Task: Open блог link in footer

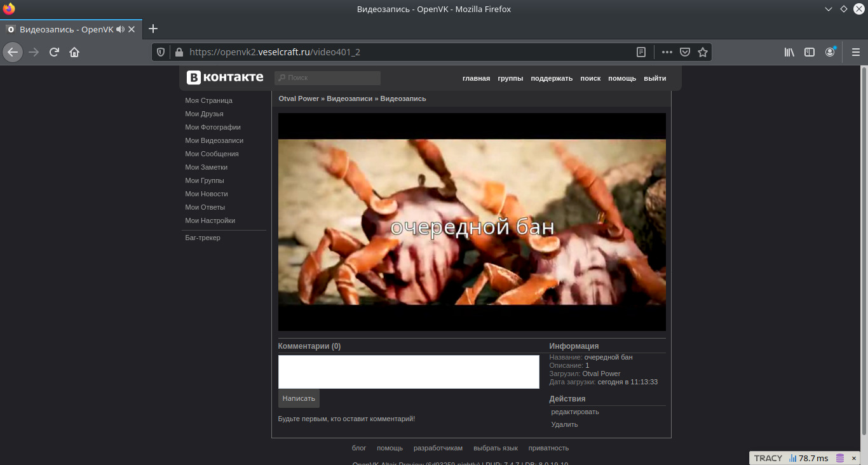Action: pos(359,448)
